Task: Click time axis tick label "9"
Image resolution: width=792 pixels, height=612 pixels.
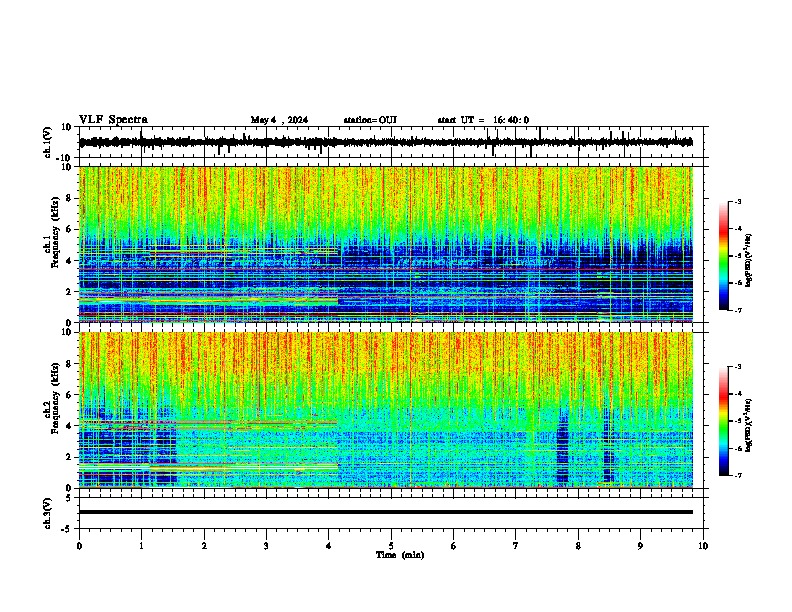Action: coord(640,546)
